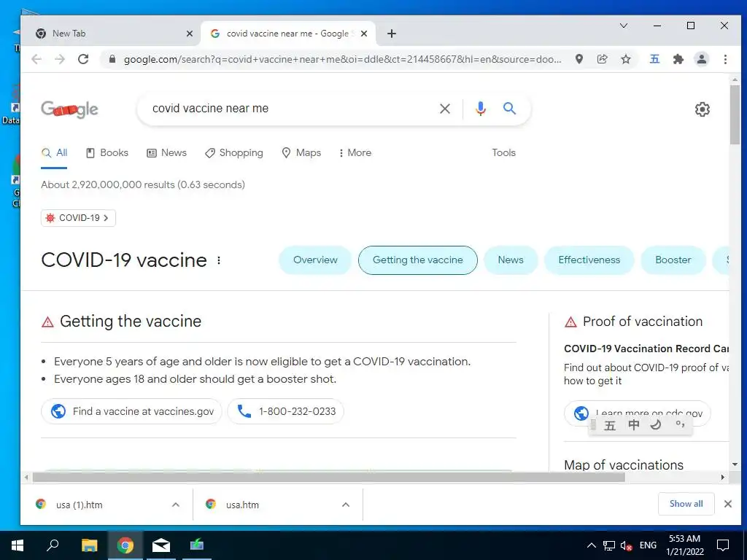This screenshot has height=560, width=747.
Task: Open more options beside COVID-19 vaccine heading
Action: pyautogui.click(x=219, y=260)
